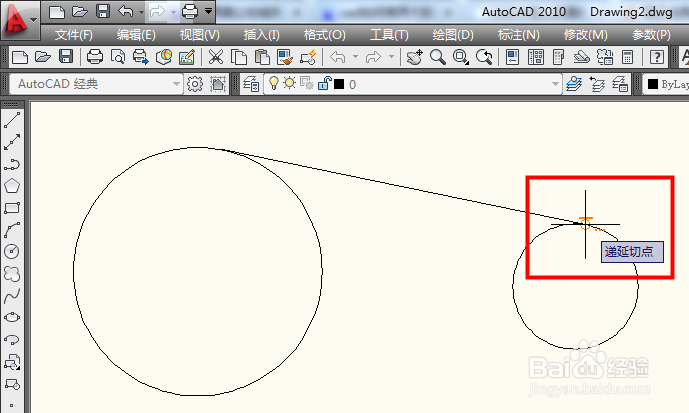Click the Help question mark icon
Image resolution: width=689 pixels, height=413 pixels.
tap(657, 57)
